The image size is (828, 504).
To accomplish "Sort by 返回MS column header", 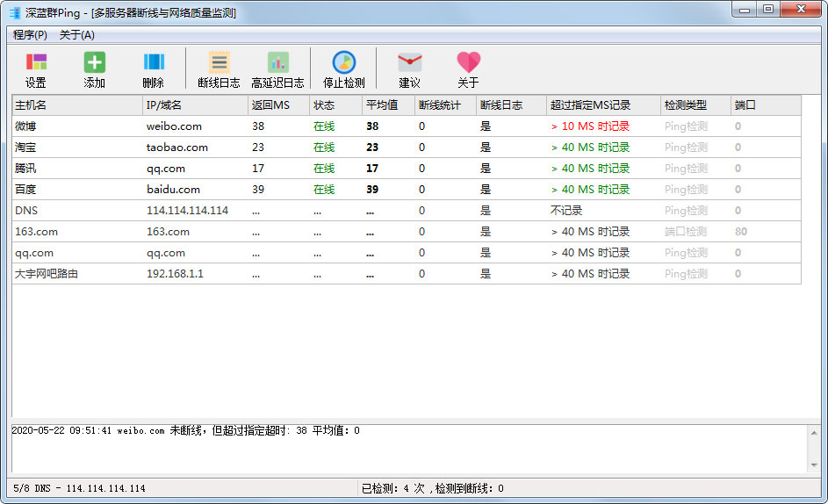I will click(277, 105).
